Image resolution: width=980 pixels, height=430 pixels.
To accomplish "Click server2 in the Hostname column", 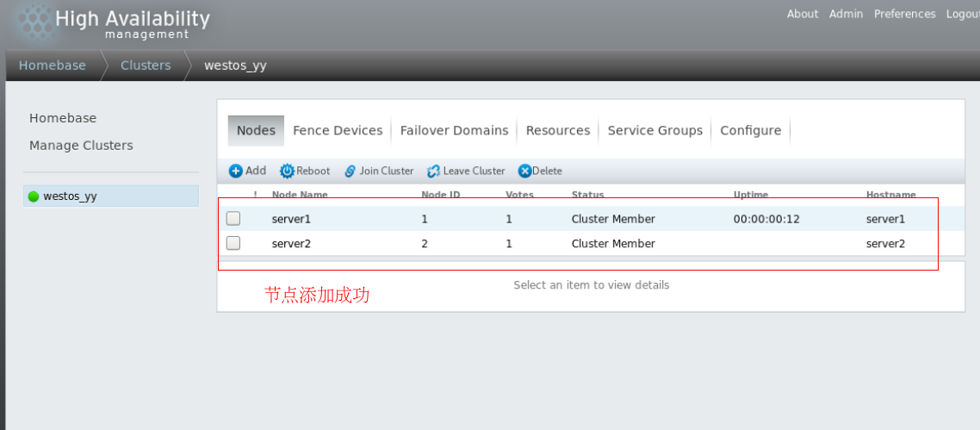I will coord(885,244).
